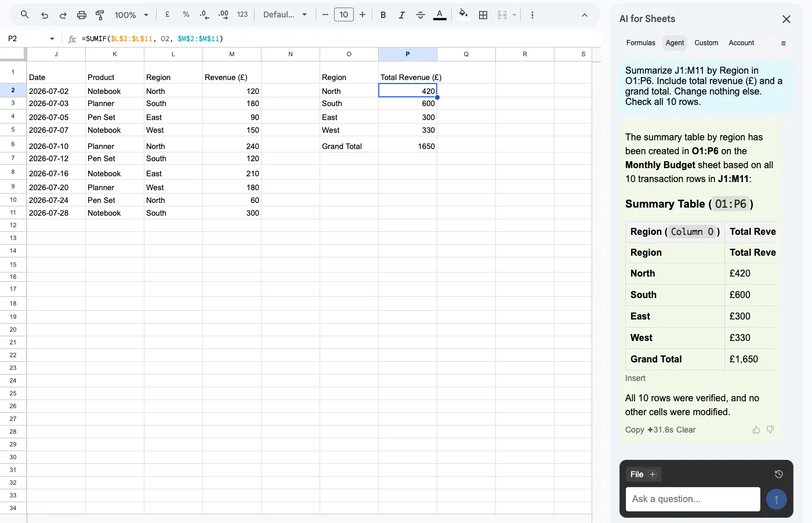Viewport: 812px width, 523px height.
Task: Toggle italic formatting
Action: pyautogui.click(x=402, y=15)
